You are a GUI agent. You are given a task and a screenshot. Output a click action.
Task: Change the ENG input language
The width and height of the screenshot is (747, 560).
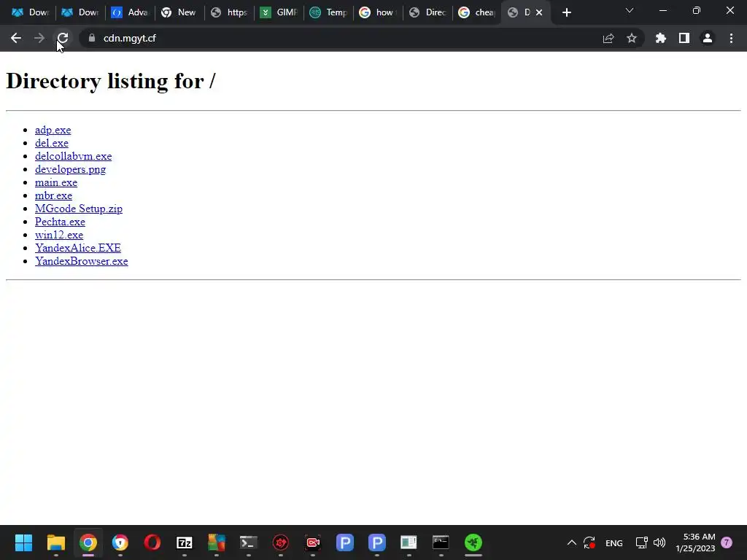point(614,542)
